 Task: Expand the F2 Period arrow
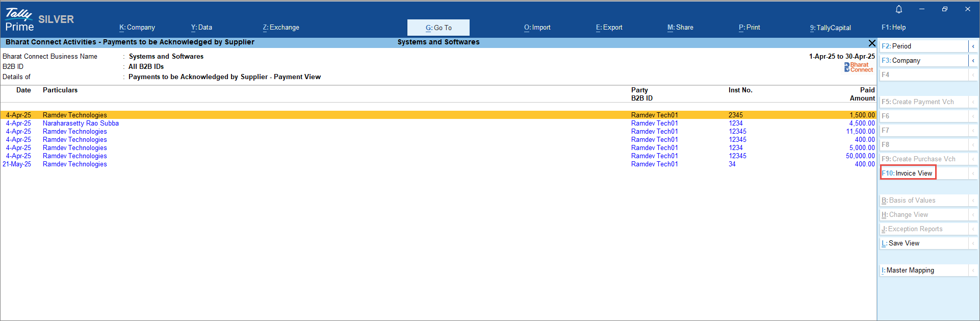point(973,46)
